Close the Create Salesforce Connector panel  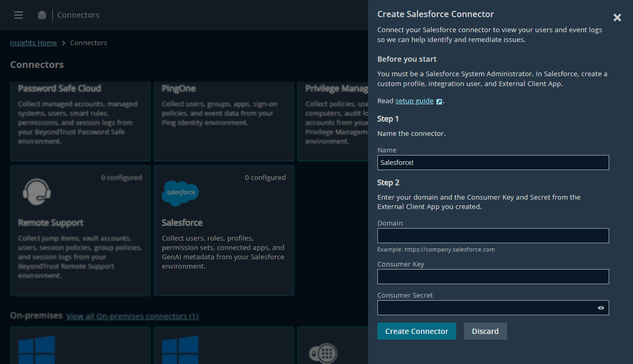pyautogui.click(x=617, y=18)
